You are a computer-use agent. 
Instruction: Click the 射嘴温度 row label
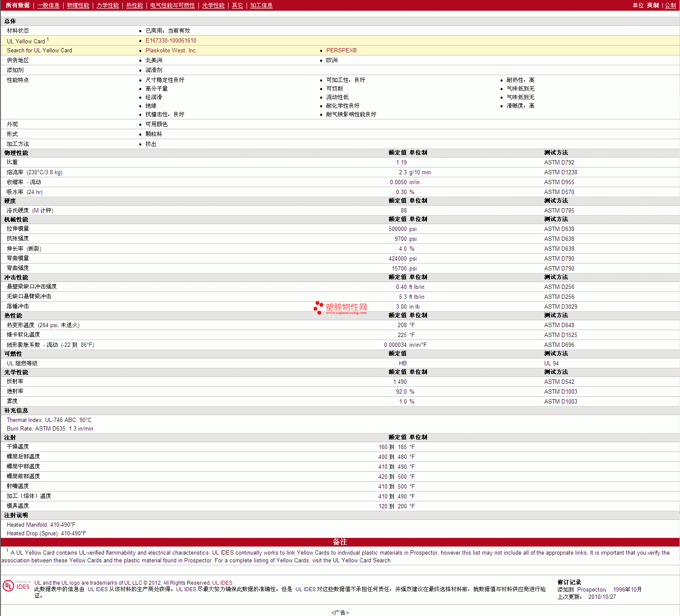(x=18, y=486)
